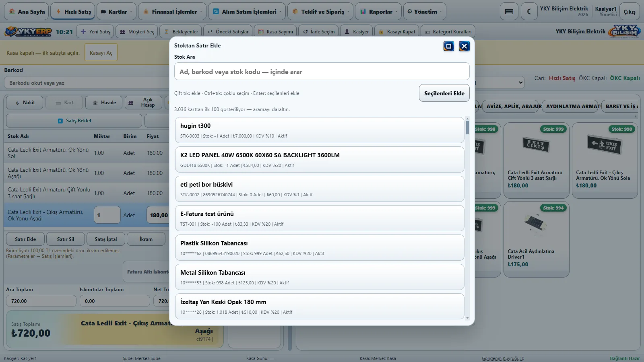This screenshot has width=644, height=362.
Task: Click Satır Sil to delete row
Action: (66, 239)
